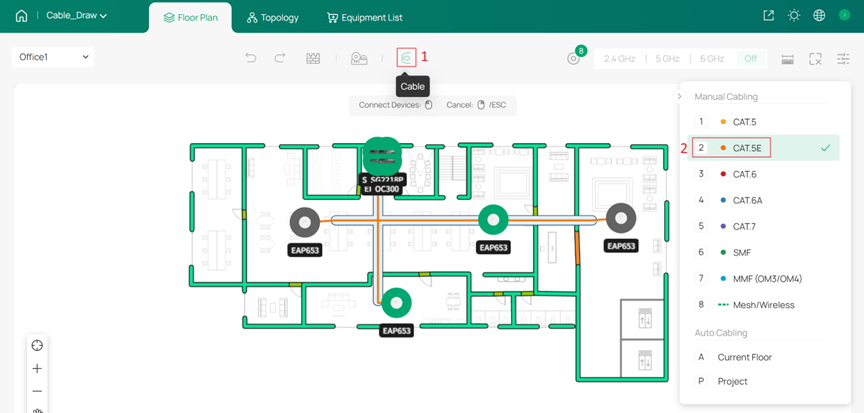Screen dimensions: 864x413
Task: Select the CAT.6 cable type
Action: click(746, 174)
